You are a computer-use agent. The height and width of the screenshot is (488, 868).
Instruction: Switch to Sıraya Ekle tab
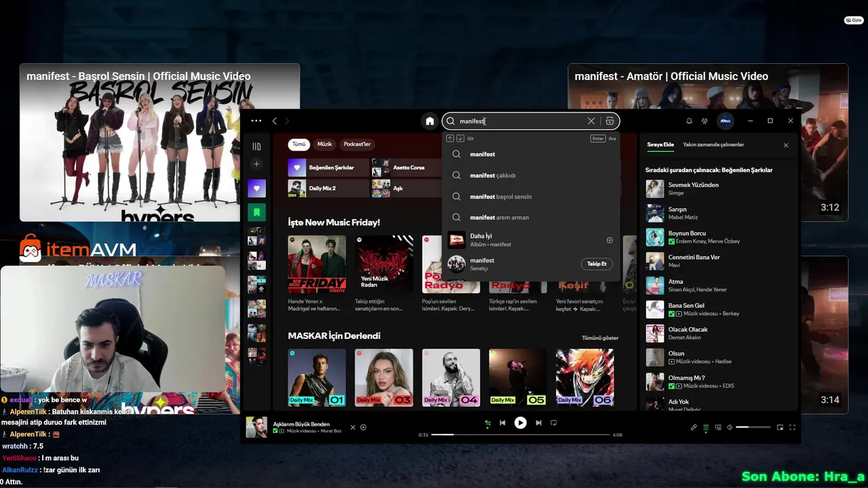coord(660,144)
